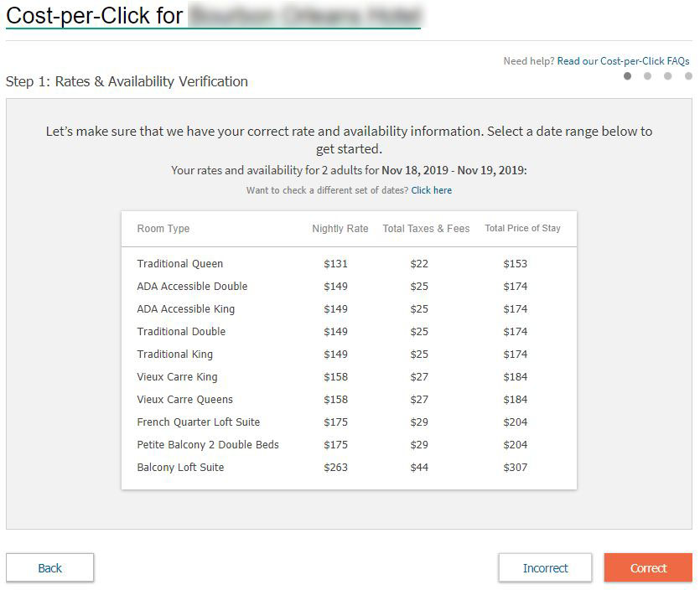Viewport: 700px width, 590px height.
Task: Select the first step progress dot
Action: (x=628, y=76)
